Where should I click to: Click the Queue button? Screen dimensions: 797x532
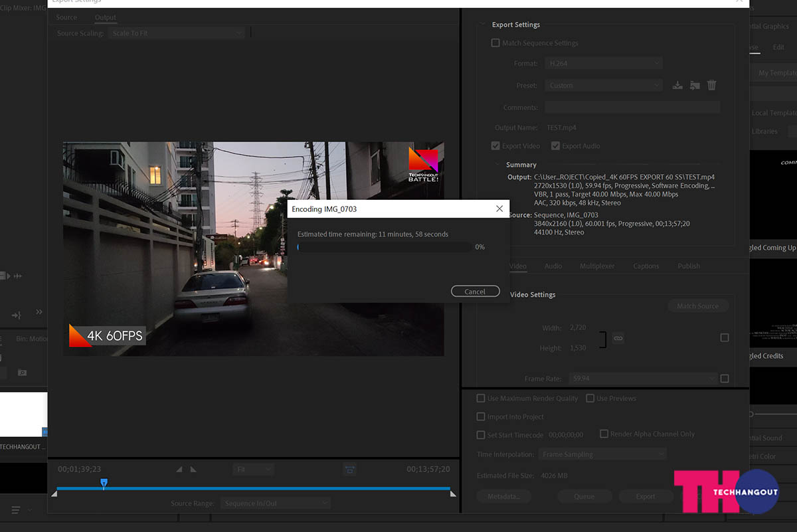click(x=584, y=496)
